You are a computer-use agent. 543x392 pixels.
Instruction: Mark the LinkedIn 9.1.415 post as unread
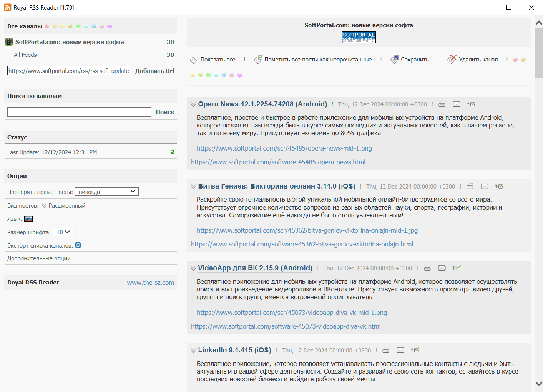tap(415, 350)
